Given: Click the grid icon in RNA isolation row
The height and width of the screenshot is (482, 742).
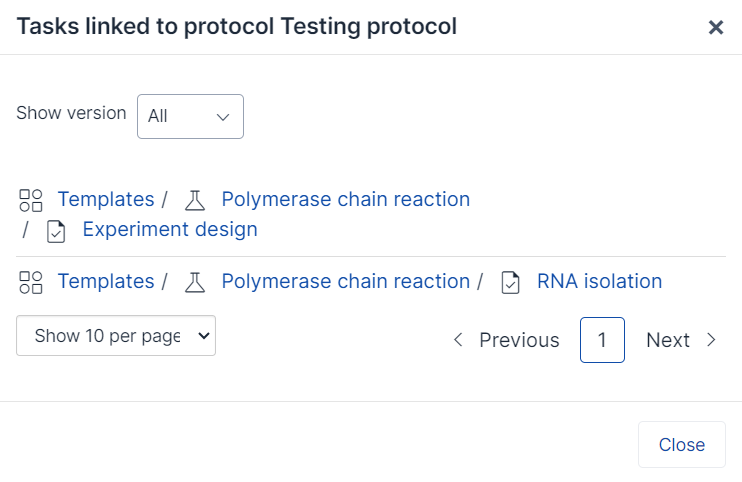Looking at the screenshot, I should (x=31, y=282).
